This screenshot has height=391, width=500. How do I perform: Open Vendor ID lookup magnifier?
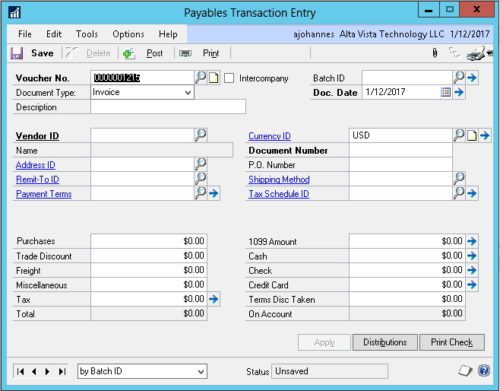(201, 135)
